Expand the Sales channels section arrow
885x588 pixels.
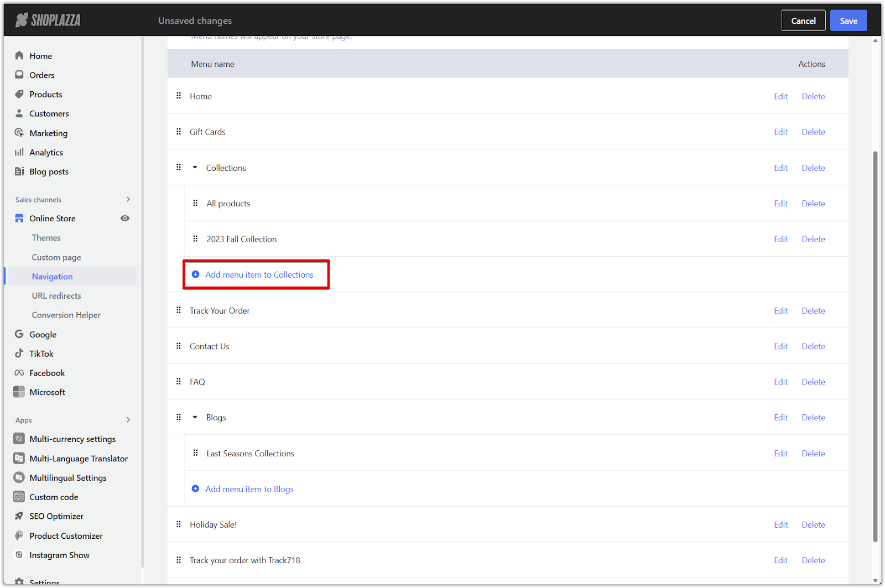(128, 200)
